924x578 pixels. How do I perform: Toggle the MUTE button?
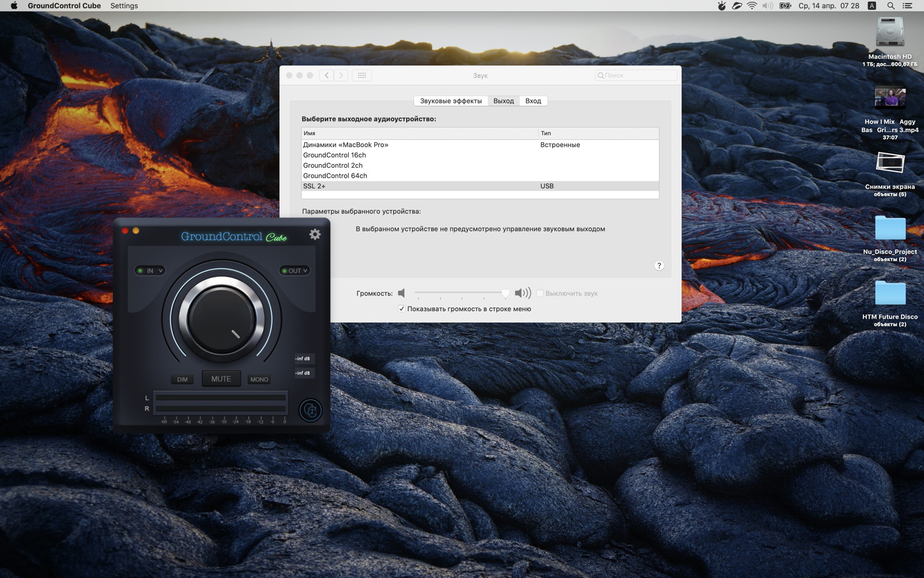point(221,379)
